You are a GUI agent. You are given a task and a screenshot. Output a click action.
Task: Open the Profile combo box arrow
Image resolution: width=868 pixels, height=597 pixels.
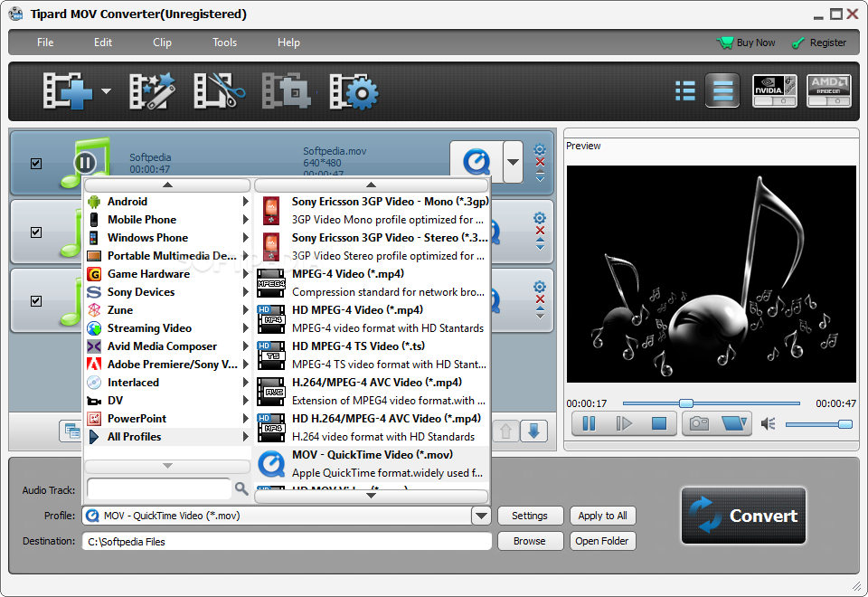481,516
